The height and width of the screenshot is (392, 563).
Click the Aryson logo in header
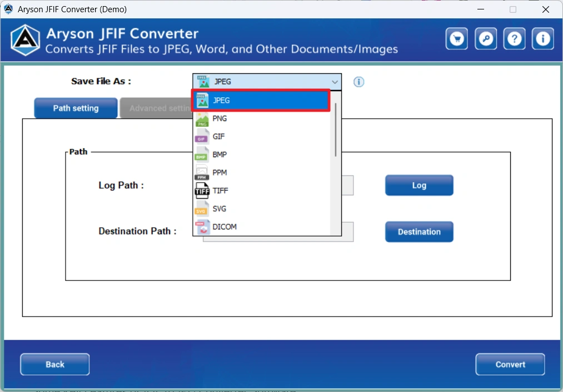[x=25, y=40]
